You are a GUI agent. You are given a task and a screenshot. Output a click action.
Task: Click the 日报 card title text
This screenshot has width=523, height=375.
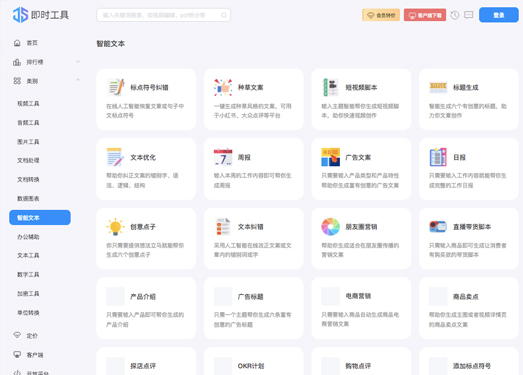459,157
